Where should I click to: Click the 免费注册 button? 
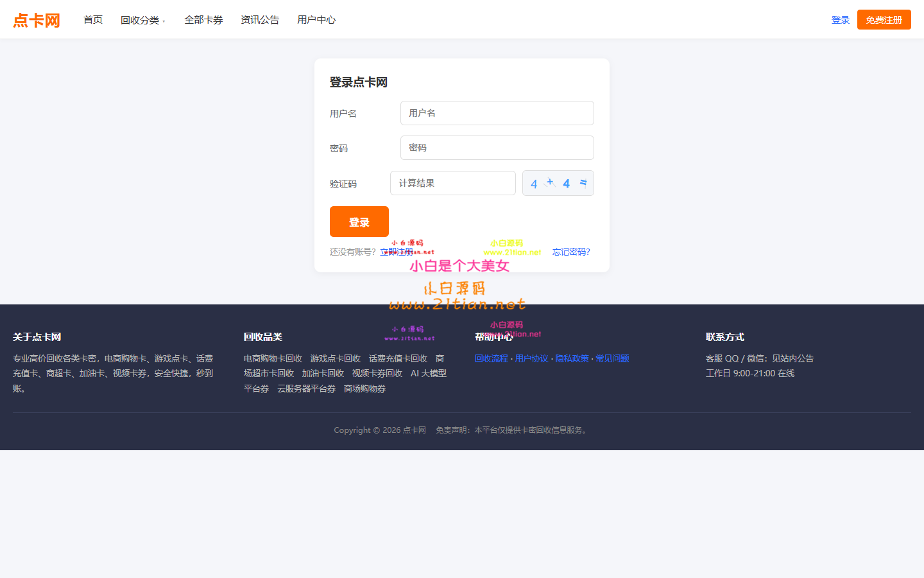point(884,20)
